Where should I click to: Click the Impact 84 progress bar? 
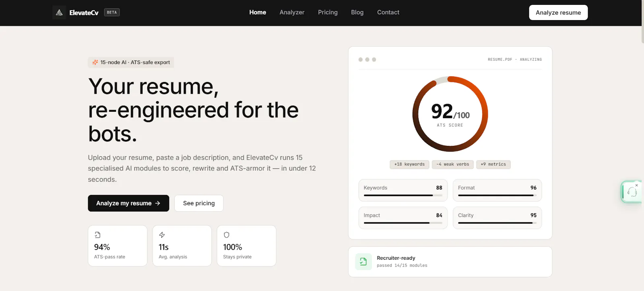(403, 223)
